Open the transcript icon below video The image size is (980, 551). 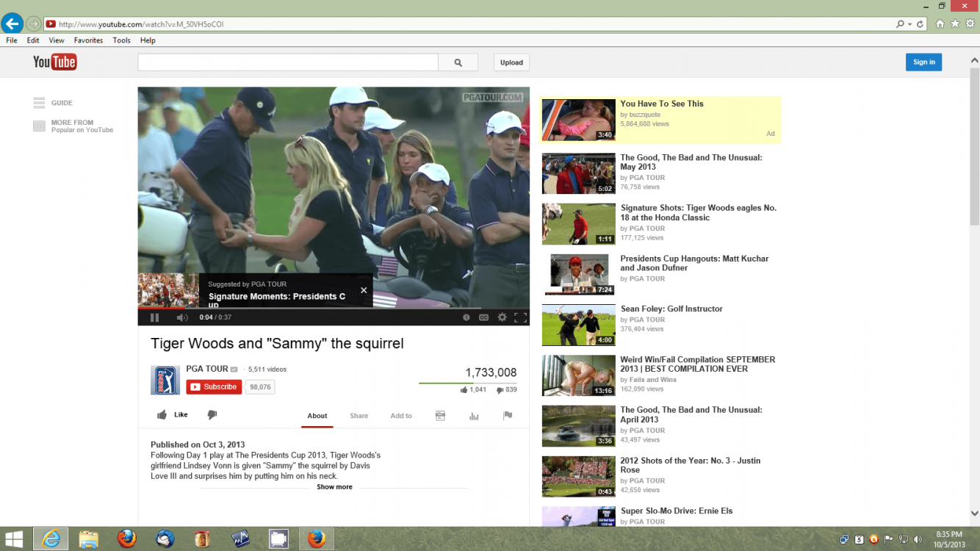[x=440, y=416]
